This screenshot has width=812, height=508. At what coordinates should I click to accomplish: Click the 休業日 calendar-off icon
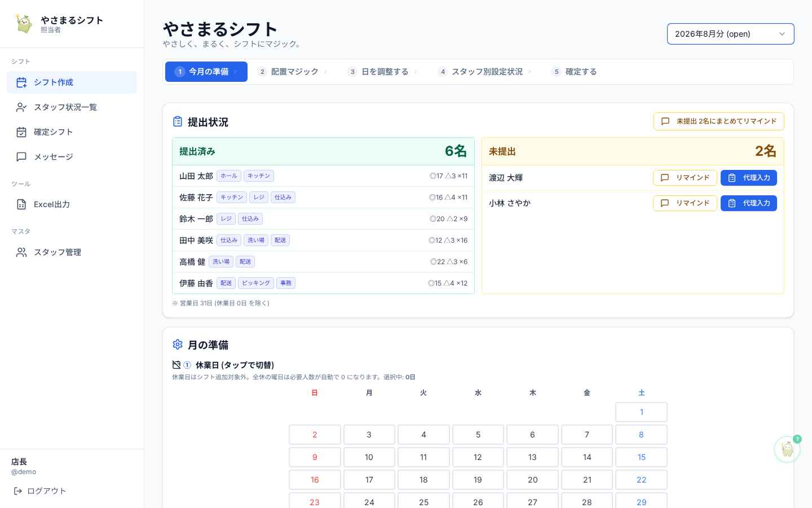176,365
